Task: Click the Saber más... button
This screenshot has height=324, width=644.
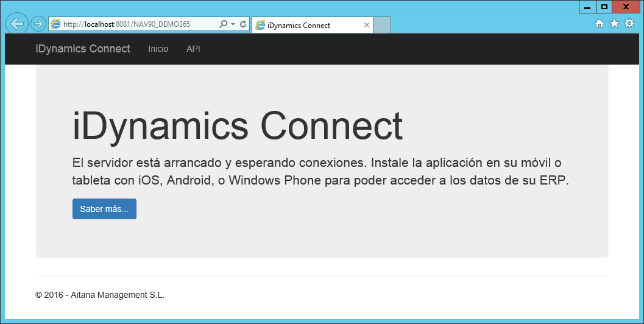Action: pyautogui.click(x=104, y=209)
